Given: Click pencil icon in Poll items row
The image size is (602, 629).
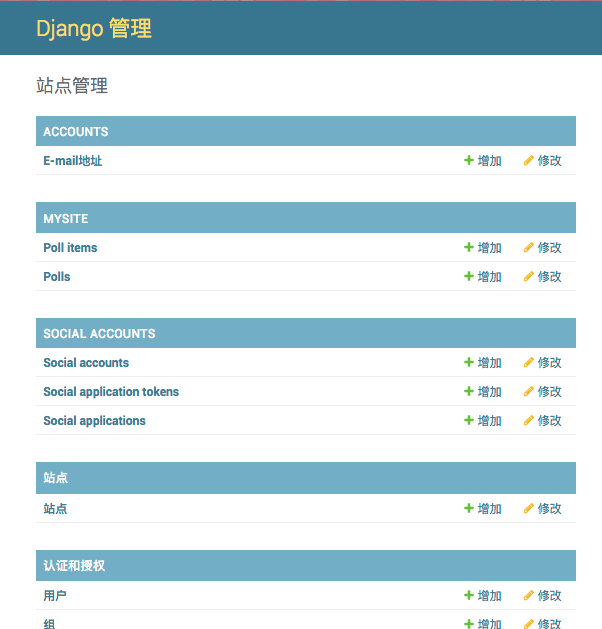Looking at the screenshot, I should pyautogui.click(x=529, y=247).
